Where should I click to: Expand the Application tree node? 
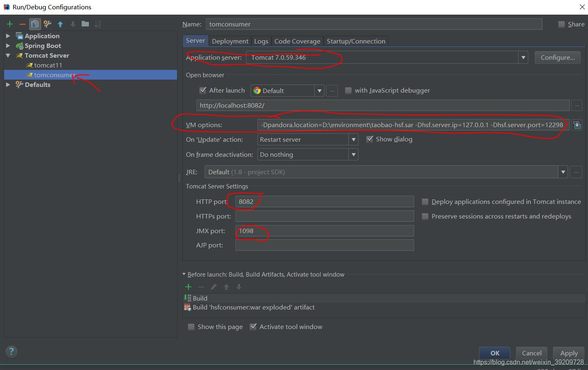[x=8, y=36]
